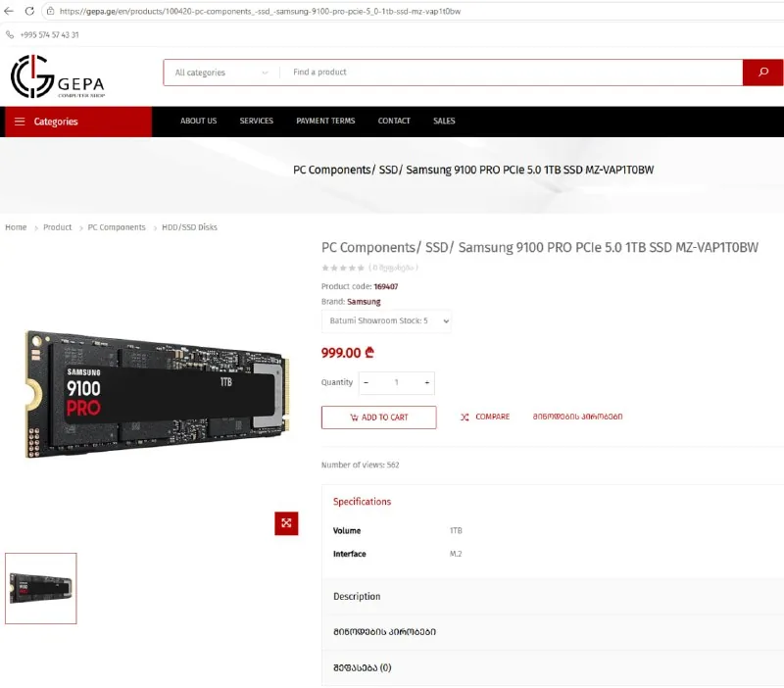Image resolution: width=784 pixels, height=688 pixels.
Task: Open the main Samsung 9100 PRO product image
Action: (157, 394)
